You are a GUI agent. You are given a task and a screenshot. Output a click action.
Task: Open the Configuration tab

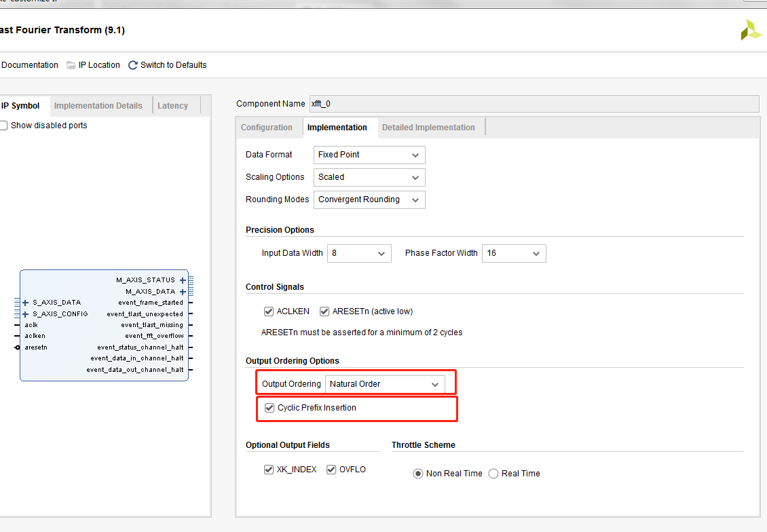(267, 128)
